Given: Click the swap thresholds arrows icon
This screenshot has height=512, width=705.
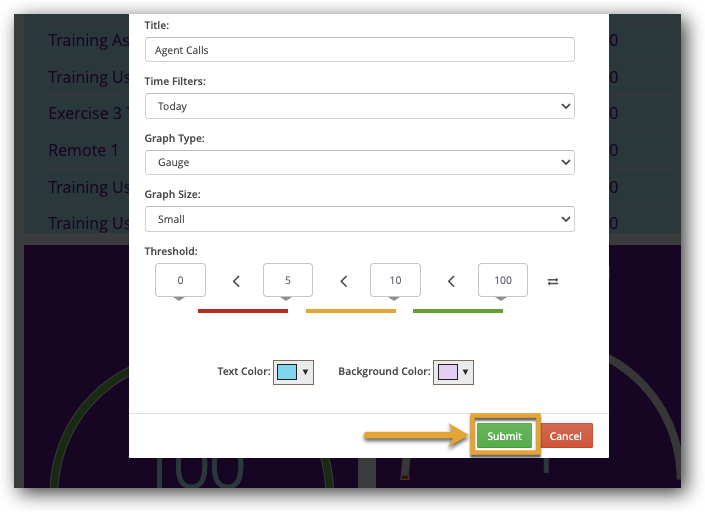Looking at the screenshot, I should coord(553,282).
